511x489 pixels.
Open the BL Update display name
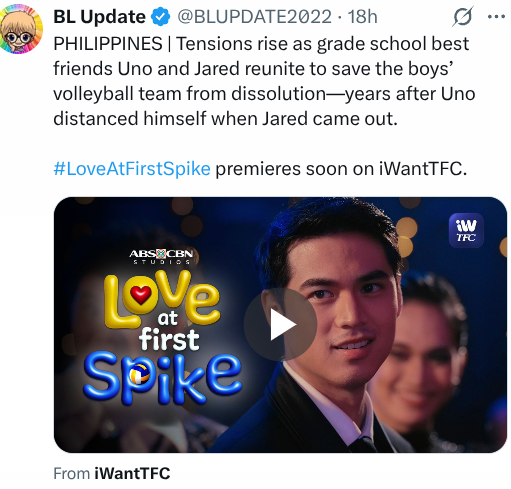(99, 17)
